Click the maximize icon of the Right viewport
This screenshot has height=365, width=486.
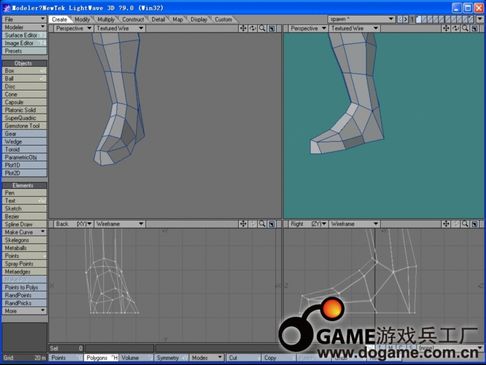(x=475, y=224)
